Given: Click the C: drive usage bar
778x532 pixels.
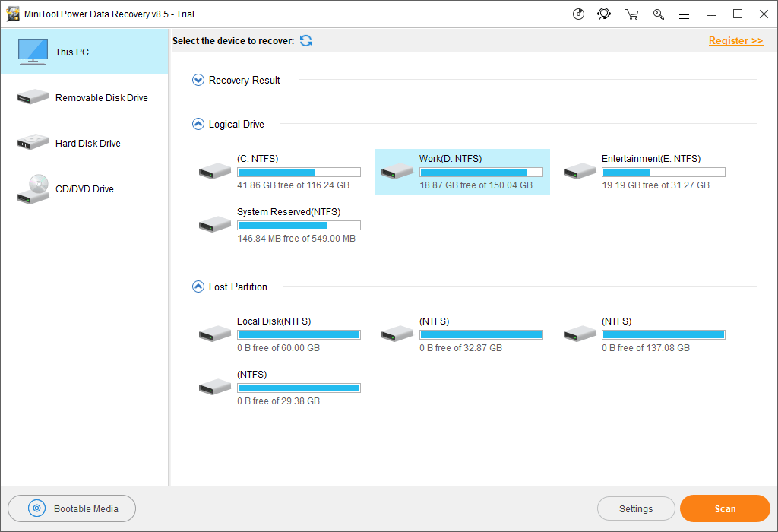Looking at the screenshot, I should (299, 173).
